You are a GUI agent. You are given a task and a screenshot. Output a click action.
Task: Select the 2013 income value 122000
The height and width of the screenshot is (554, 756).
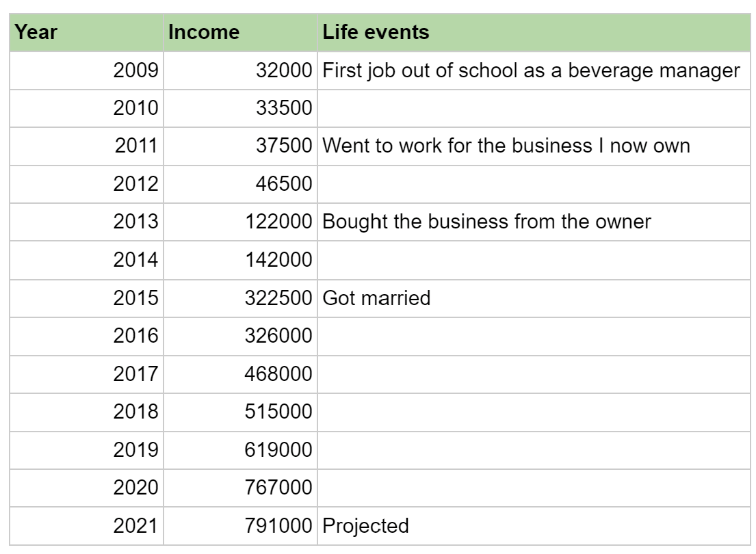pyautogui.click(x=241, y=222)
